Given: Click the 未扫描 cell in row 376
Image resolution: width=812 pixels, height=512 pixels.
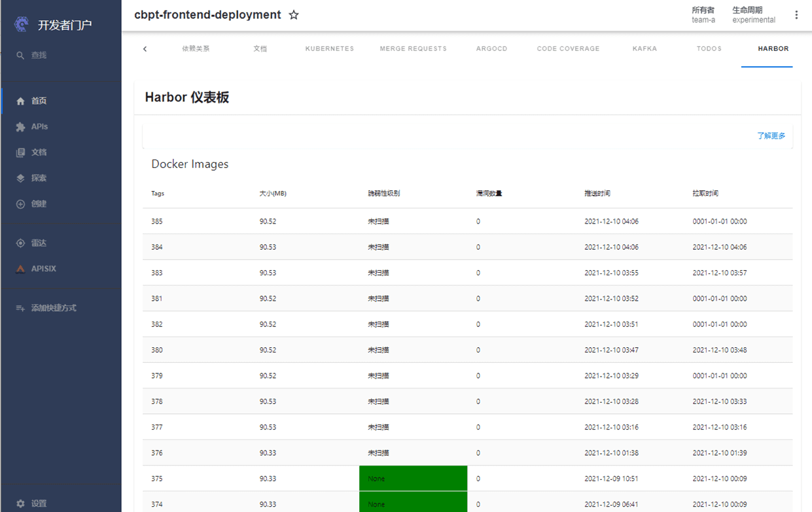Looking at the screenshot, I should coord(378,453).
